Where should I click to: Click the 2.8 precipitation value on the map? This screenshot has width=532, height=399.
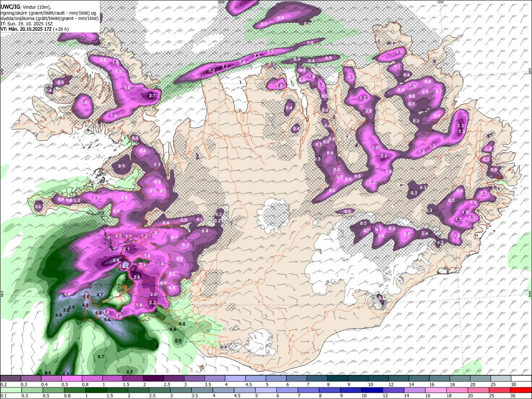(x=137, y=277)
